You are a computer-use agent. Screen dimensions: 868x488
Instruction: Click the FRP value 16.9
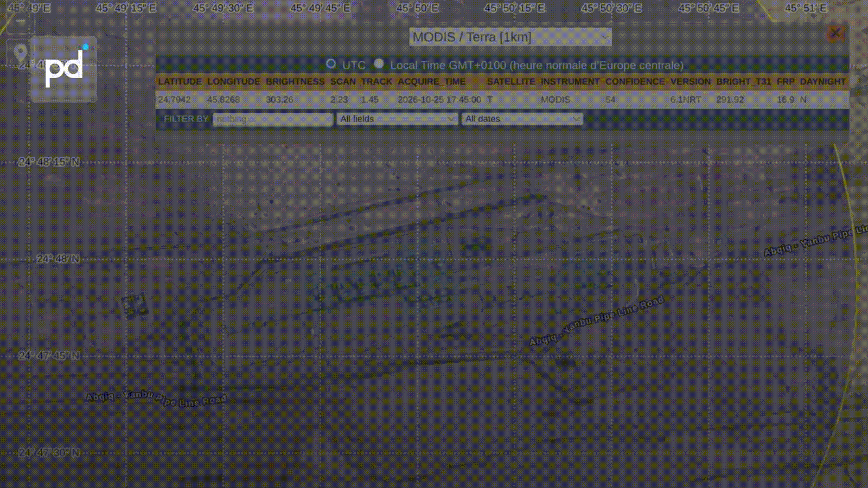tap(786, 100)
